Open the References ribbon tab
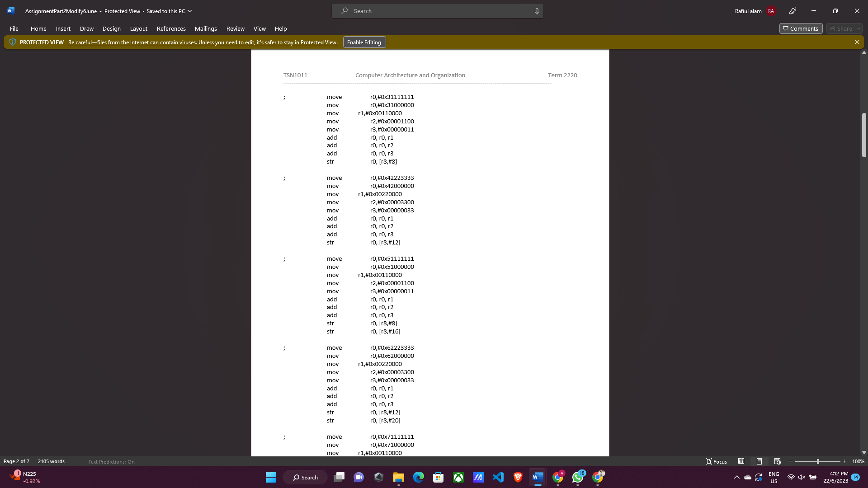 pos(171,28)
